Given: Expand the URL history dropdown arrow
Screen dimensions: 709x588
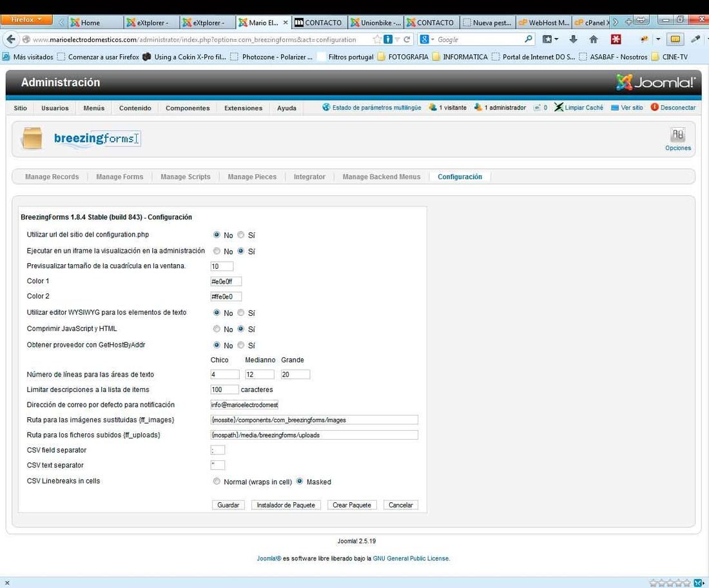Looking at the screenshot, I should (x=397, y=39).
